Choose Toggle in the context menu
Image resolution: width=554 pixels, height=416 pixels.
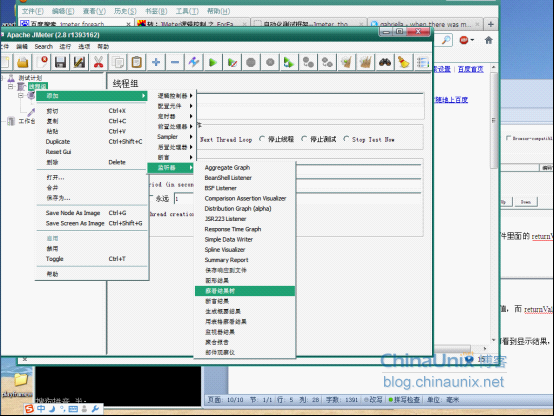[92, 259]
